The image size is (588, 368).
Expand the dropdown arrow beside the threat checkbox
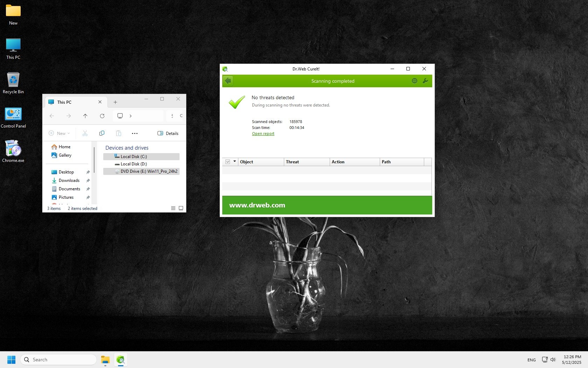pos(234,162)
